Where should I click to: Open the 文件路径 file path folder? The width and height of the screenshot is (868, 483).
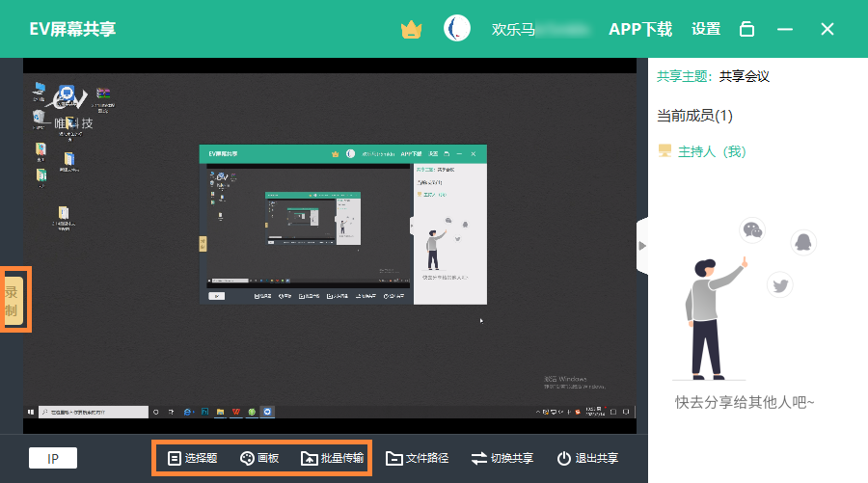(417, 458)
